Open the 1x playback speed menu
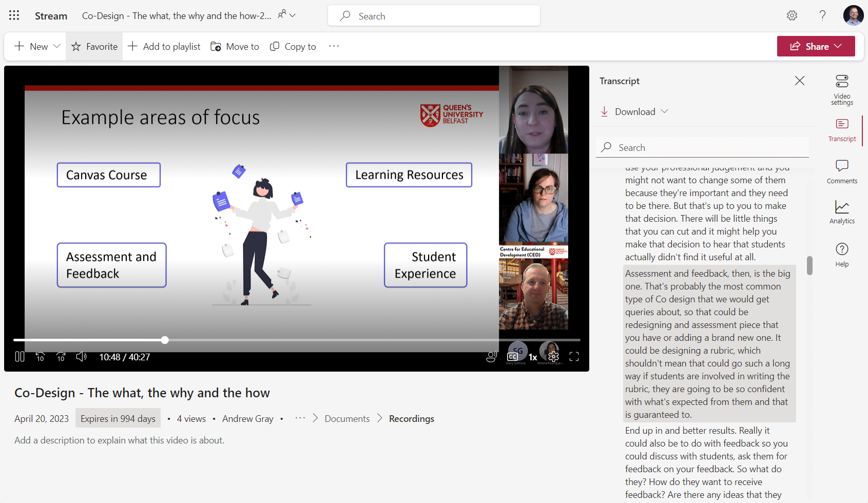This screenshot has height=503, width=868. pyautogui.click(x=533, y=356)
